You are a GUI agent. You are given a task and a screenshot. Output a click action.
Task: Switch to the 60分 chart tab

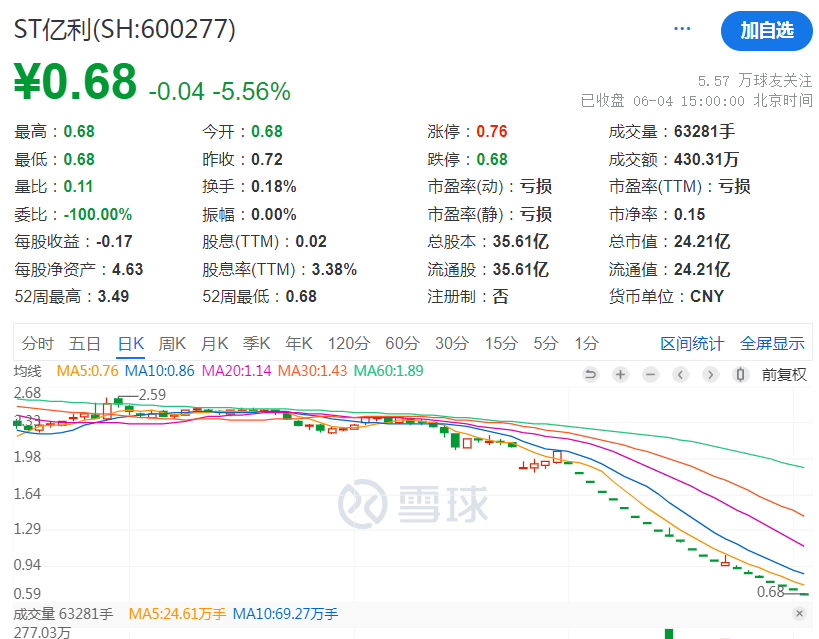coord(402,344)
